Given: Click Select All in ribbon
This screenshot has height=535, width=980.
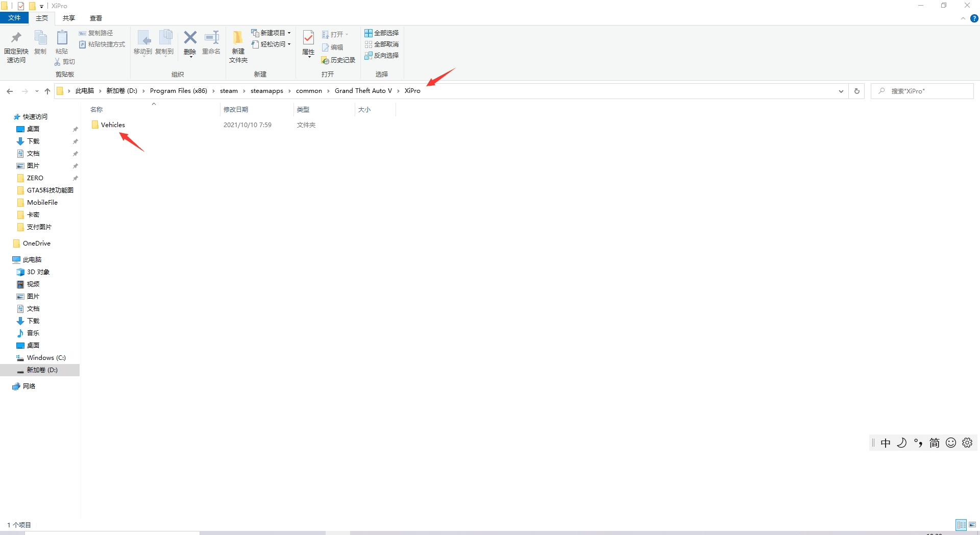Looking at the screenshot, I should coord(381,33).
